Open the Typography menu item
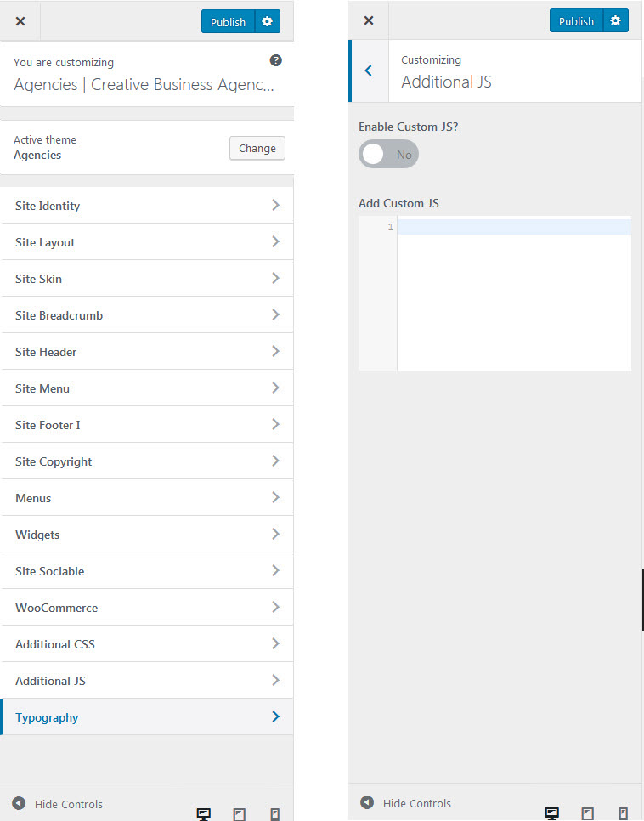 147,717
